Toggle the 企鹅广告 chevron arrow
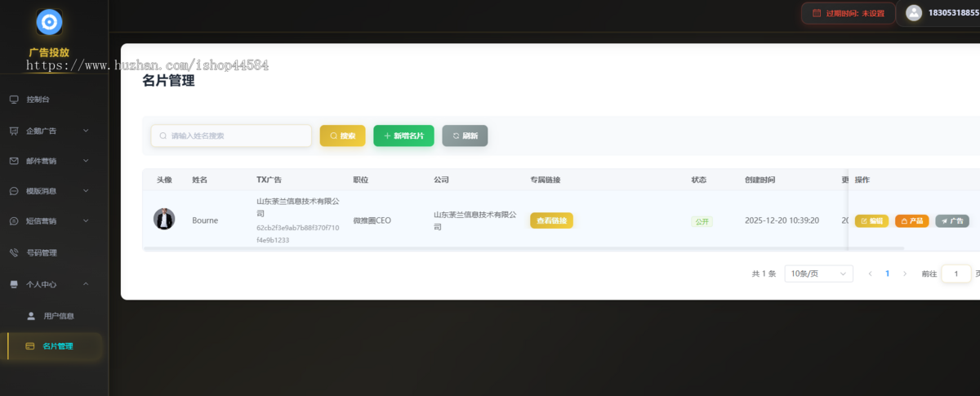 86,131
